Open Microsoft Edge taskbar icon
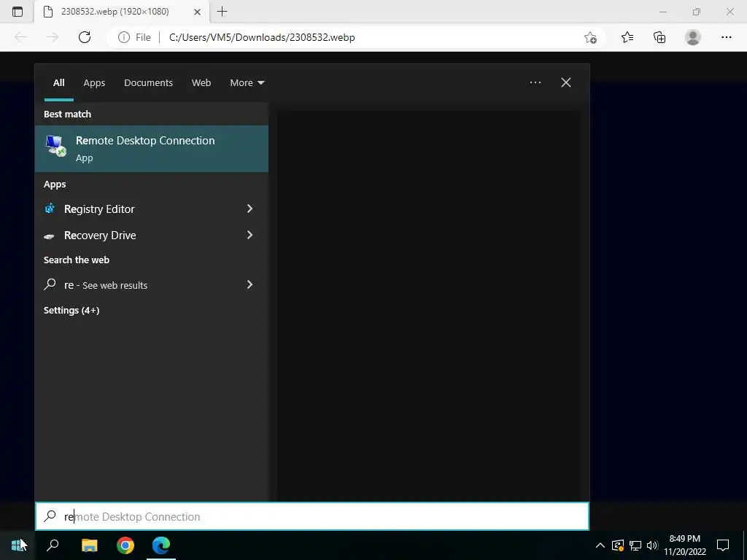The width and height of the screenshot is (747, 560). pyautogui.click(x=161, y=545)
